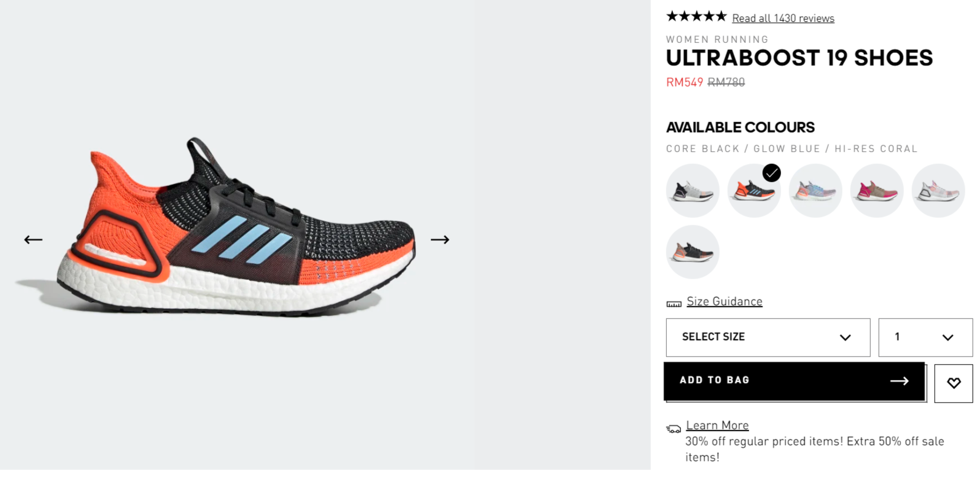980x481 pixels.
Task: Click the arrow icon on Add to Bag
Action: 899,381
